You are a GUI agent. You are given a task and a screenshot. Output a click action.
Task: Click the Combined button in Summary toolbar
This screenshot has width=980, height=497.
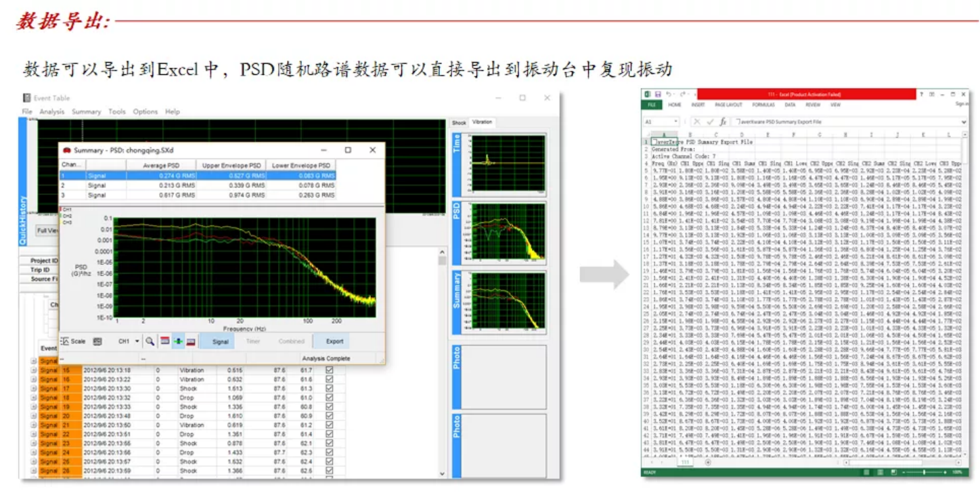(x=292, y=341)
